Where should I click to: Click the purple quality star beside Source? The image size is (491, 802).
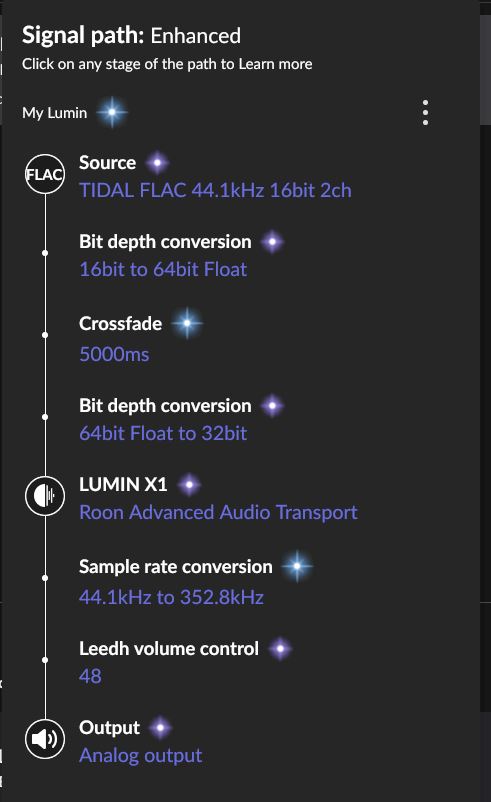pyautogui.click(x=158, y=163)
